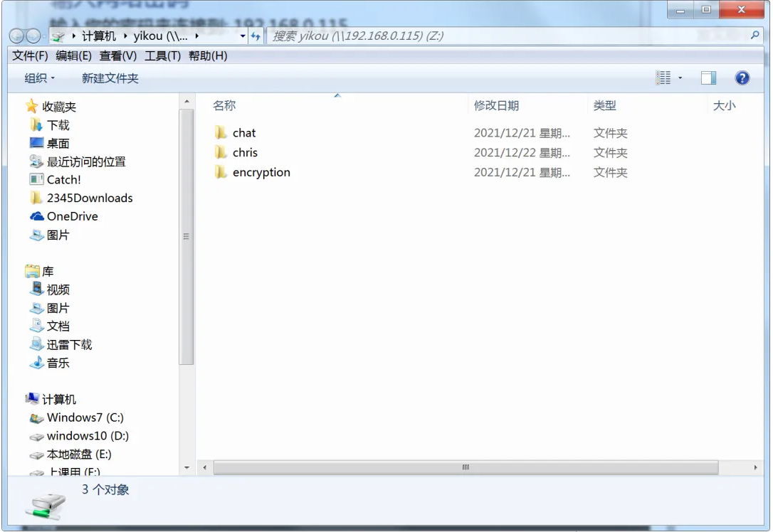Open the 迅雷下载 library
The width and height of the screenshot is (773, 532).
(x=68, y=344)
